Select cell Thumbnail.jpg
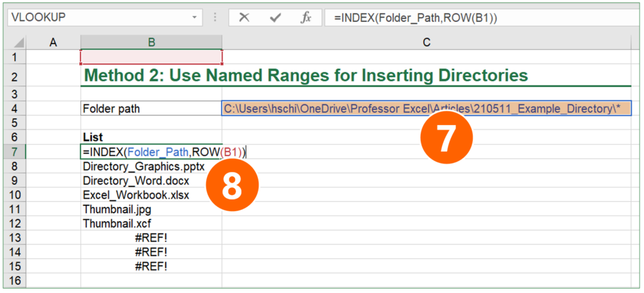This screenshot has width=644, height=293. click(x=151, y=209)
